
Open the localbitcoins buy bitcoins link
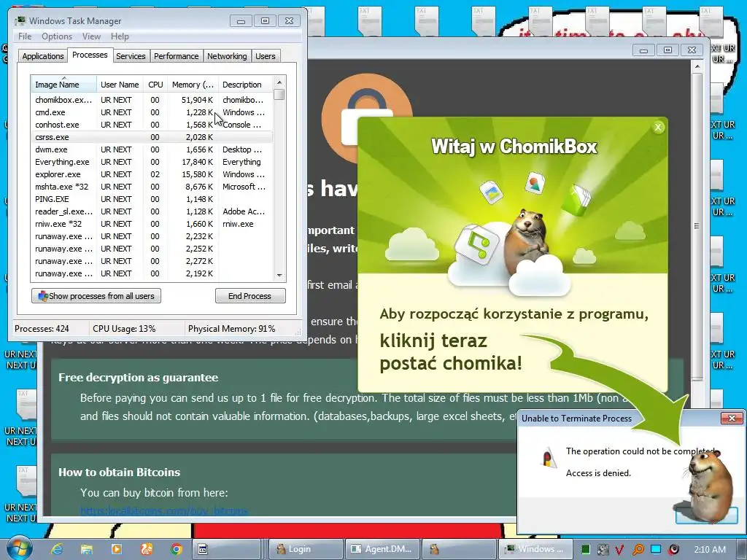[x=164, y=511]
